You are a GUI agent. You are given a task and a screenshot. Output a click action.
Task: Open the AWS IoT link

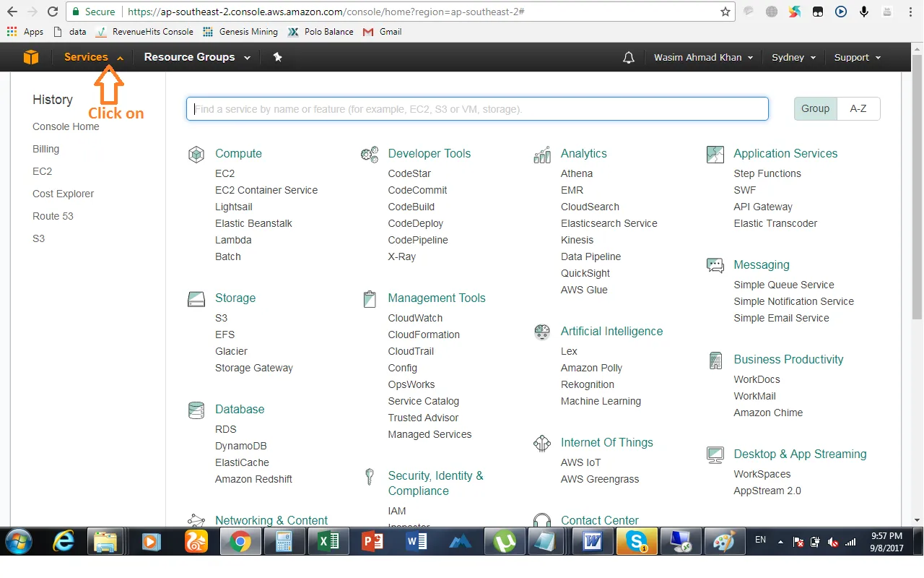[580, 462]
